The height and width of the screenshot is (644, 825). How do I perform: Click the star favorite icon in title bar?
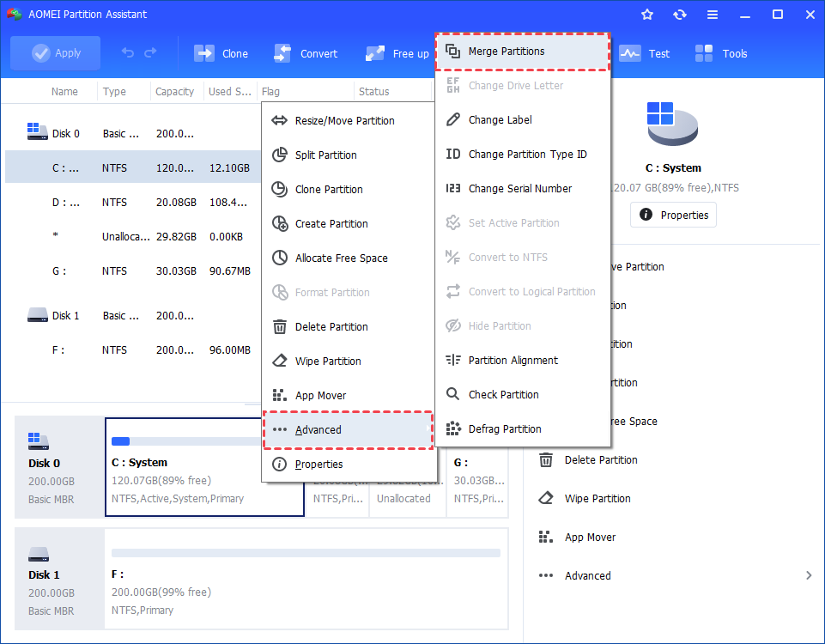(x=647, y=15)
